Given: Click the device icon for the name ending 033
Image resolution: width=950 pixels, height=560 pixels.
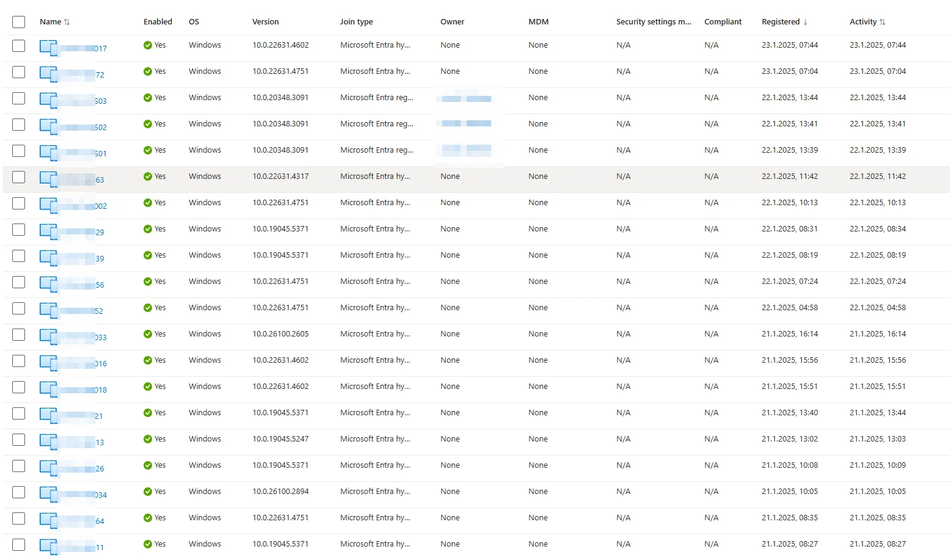Looking at the screenshot, I should (48, 336).
